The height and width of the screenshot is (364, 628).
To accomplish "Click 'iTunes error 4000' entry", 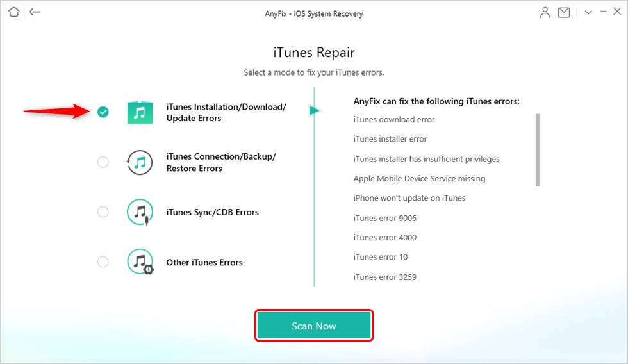I will click(x=385, y=238).
